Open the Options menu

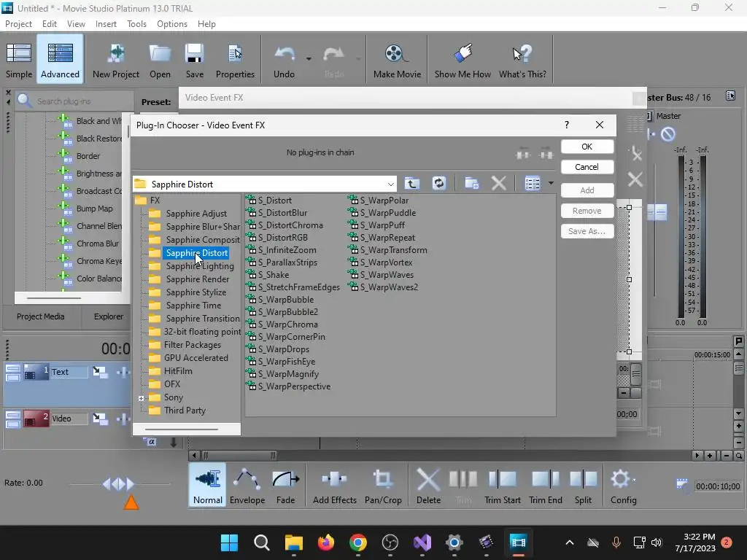click(172, 24)
